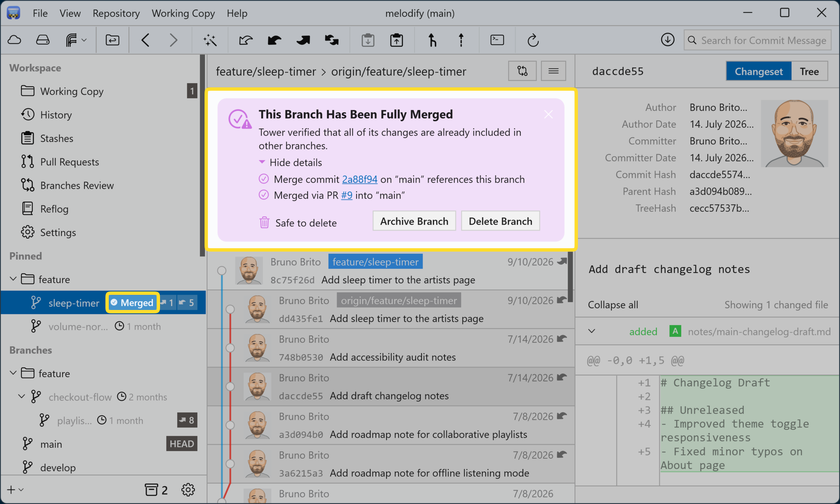Click the branch compare icon button
This screenshot has width=840, height=504.
[522, 71]
